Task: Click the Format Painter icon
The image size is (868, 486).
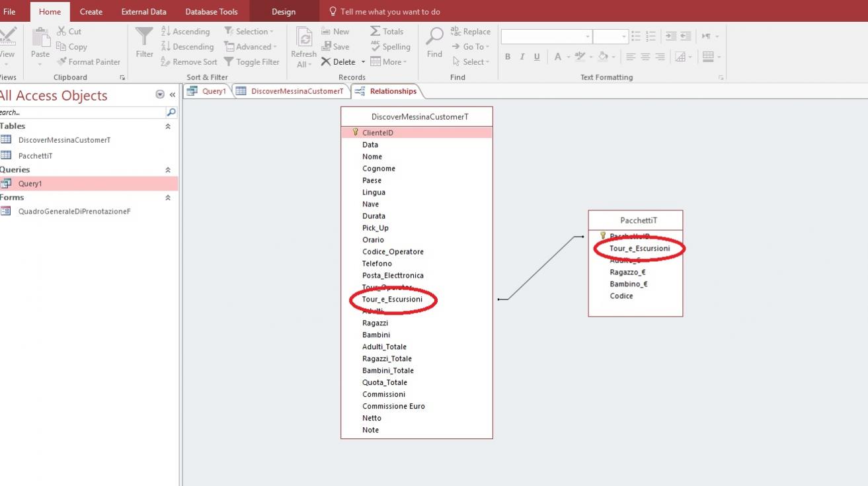Action: (62, 61)
